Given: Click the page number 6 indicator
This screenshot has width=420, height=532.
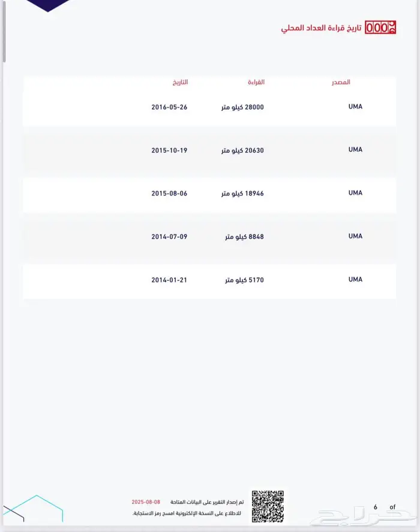Looking at the screenshot, I should point(376,507).
